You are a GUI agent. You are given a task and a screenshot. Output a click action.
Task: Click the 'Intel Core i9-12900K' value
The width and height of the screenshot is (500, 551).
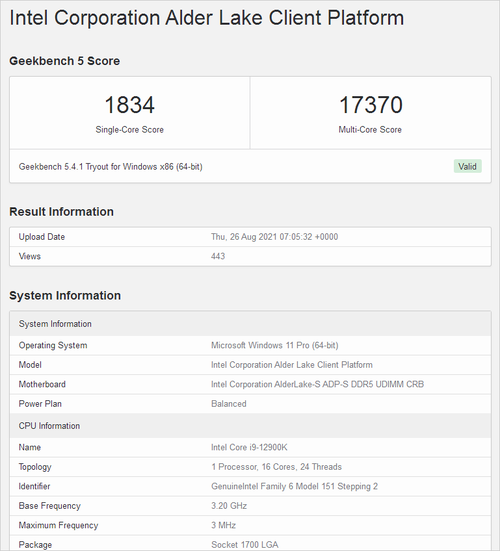tap(249, 447)
